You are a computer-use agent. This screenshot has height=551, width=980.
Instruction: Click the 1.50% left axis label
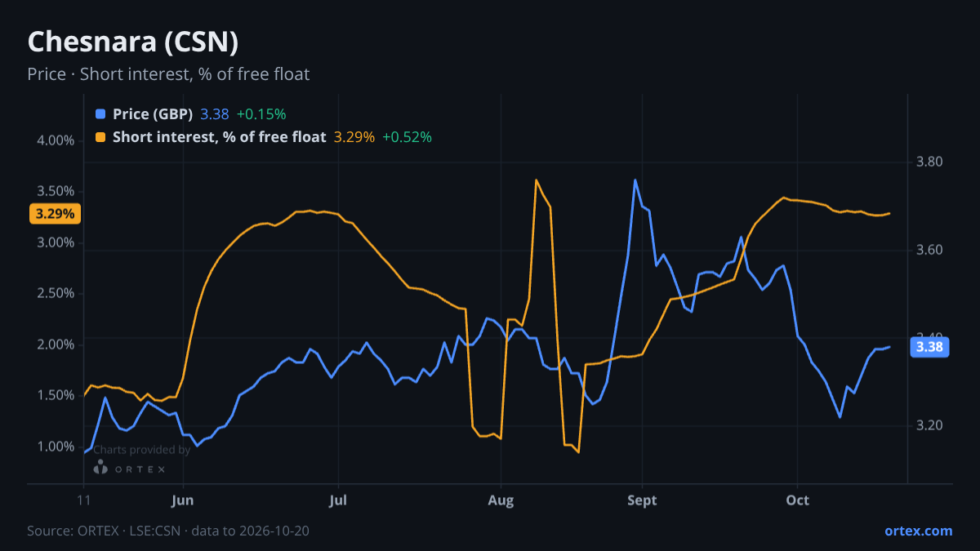[x=56, y=395]
